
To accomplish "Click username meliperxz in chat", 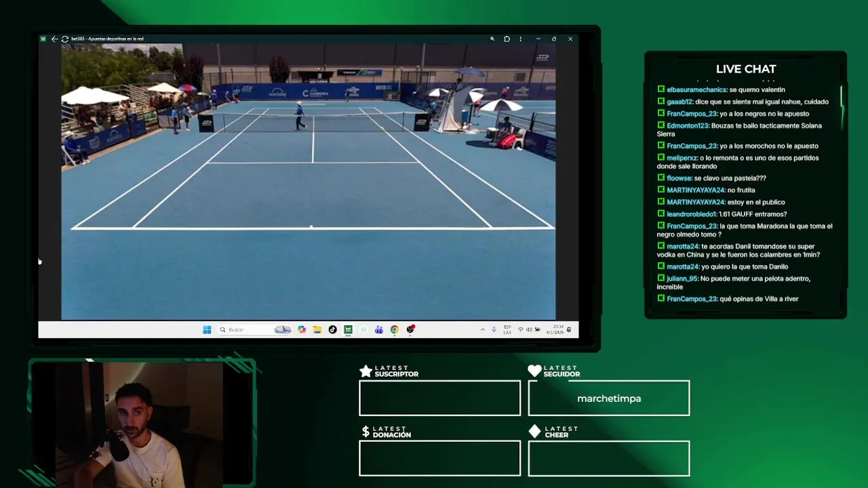I will tap(682, 158).
